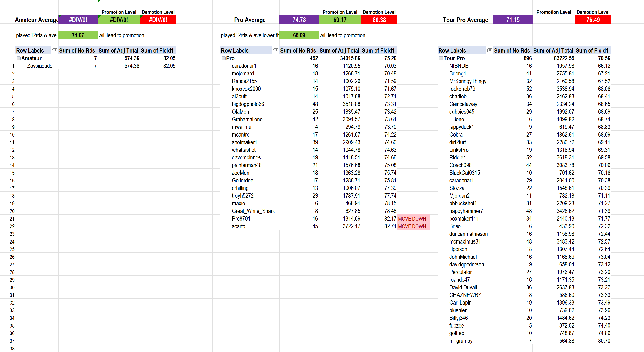The width and height of the screenshot is (644, 352).
Task: Collapse the Tour Pro pivot group
Action: coord(441,58)
